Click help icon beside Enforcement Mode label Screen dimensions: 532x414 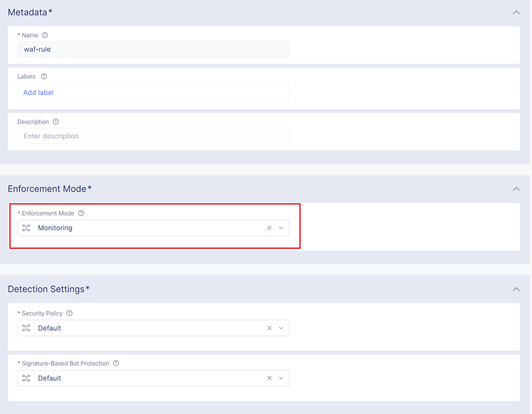point(81,213)
